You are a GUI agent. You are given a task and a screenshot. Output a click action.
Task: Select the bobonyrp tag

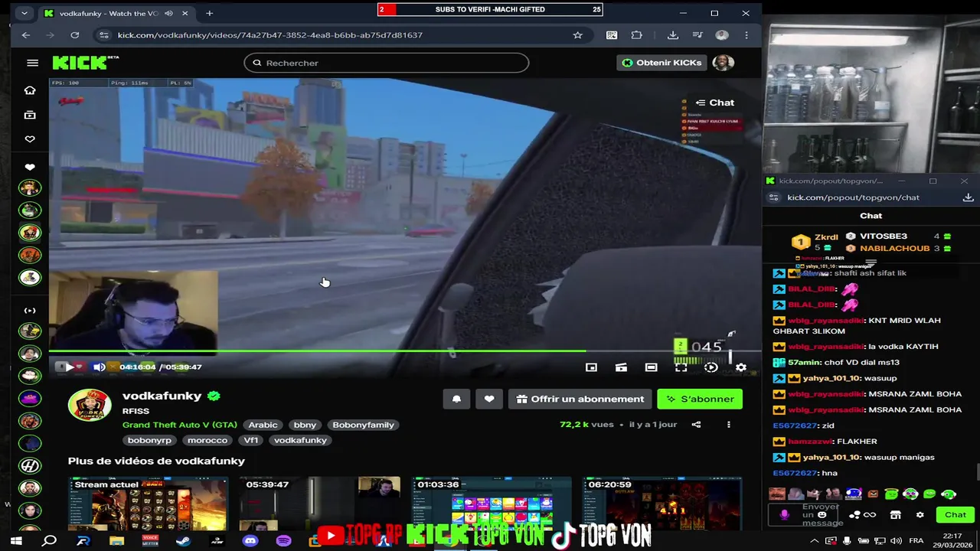click(150, 440)
